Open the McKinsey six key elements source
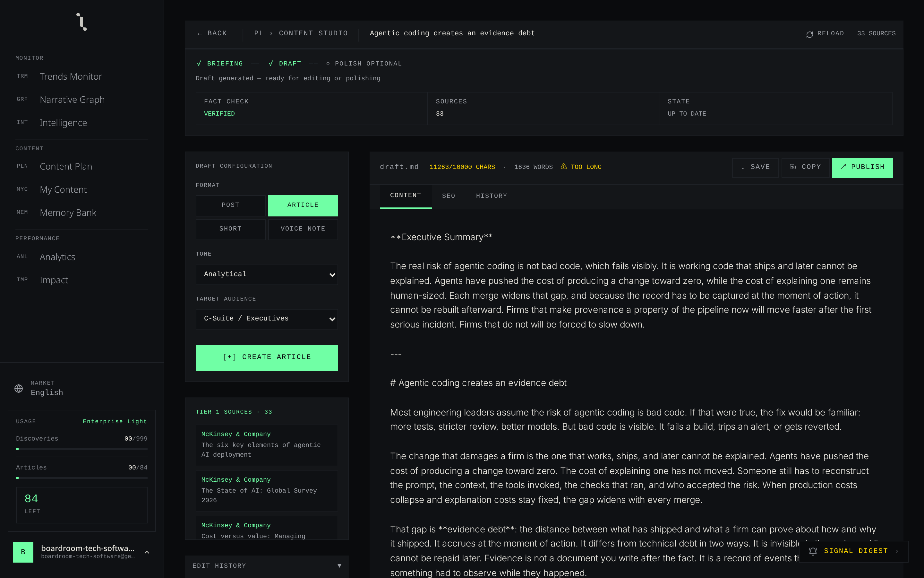The height and width of the screenshot is (578, 924). pos(267,445)
